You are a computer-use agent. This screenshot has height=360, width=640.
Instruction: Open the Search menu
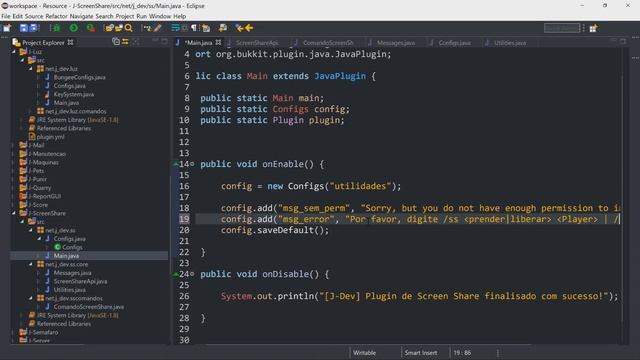[x=104, y=16]
